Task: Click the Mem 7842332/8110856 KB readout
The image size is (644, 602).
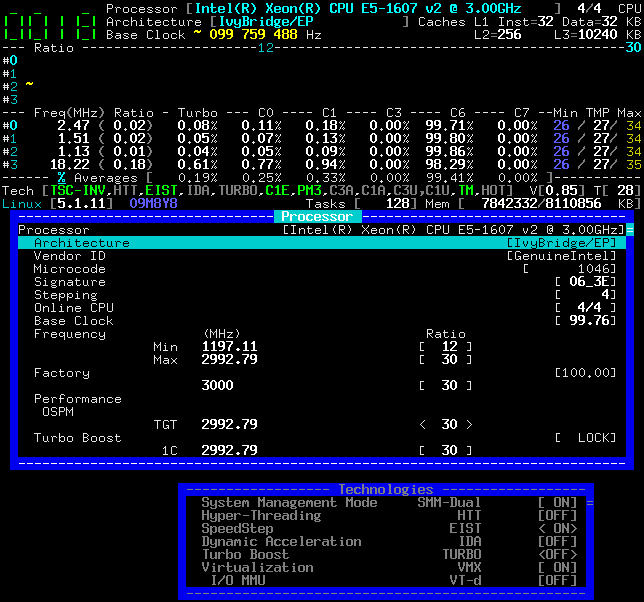Action: 533,204
